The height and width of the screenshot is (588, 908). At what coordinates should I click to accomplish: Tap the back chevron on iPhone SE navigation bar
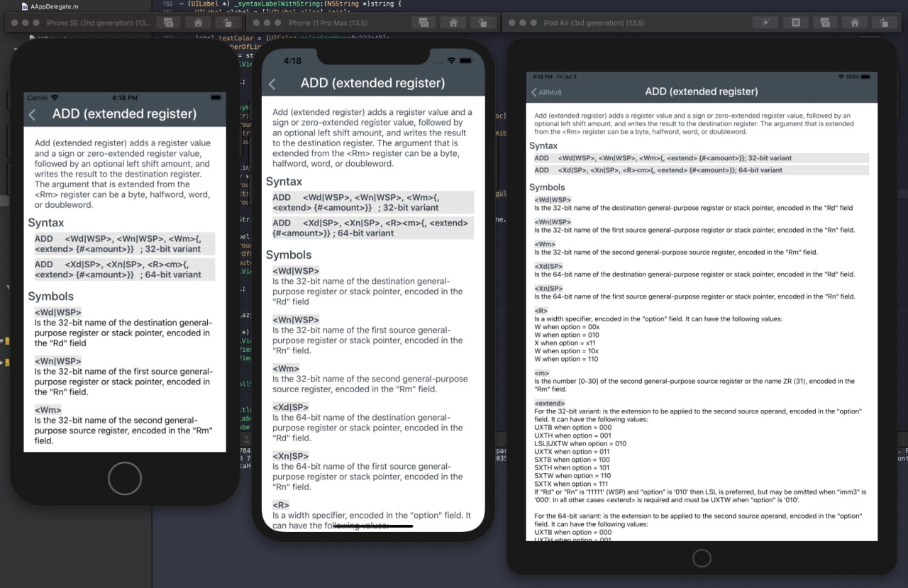tap(33, 113)
